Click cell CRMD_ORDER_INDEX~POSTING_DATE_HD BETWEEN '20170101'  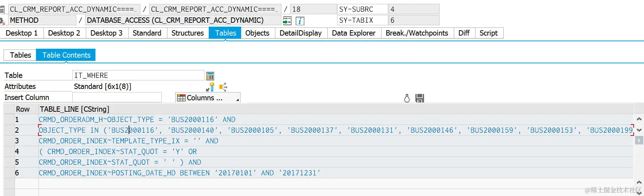tap(336, 173)
